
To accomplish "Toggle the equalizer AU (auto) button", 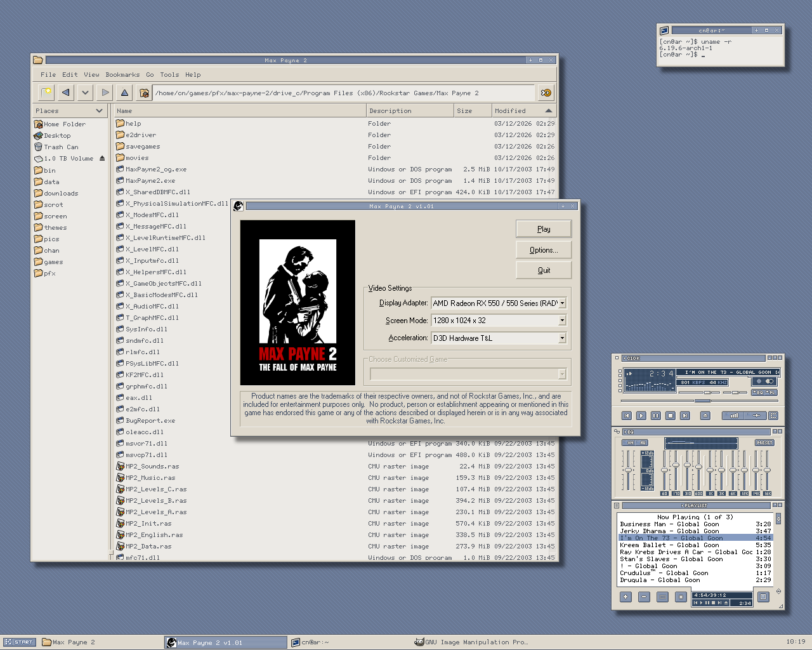I will (x=643, y=443).
